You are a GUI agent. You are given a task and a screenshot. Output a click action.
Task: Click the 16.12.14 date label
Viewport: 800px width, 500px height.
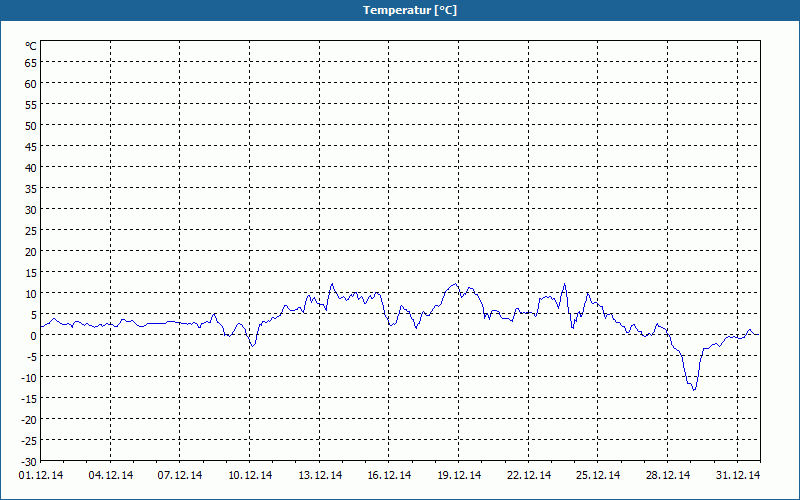pyautogui.click(x=389, y=475)
